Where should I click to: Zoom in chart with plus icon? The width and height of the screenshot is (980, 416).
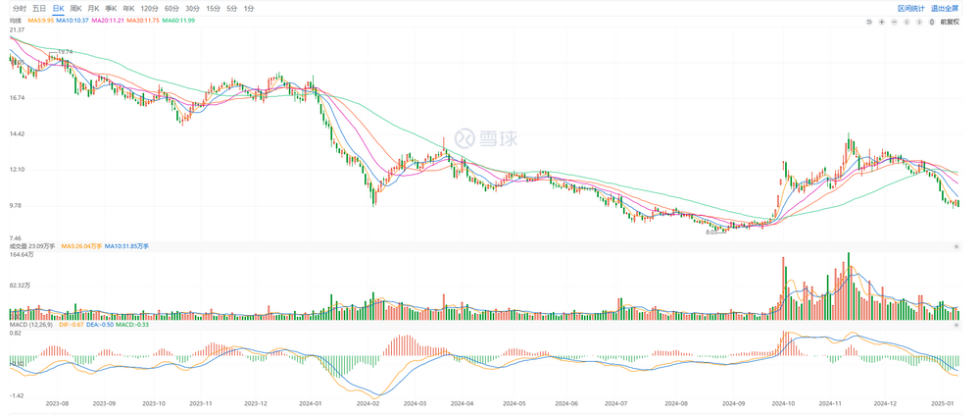coord(881,22)
